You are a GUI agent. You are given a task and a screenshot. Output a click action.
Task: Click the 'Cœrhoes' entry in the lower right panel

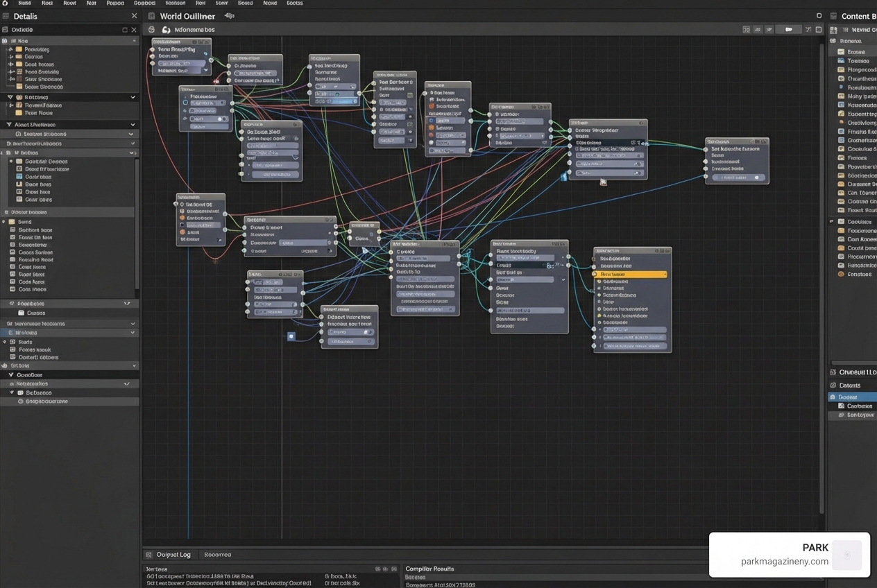pos(860,406)
